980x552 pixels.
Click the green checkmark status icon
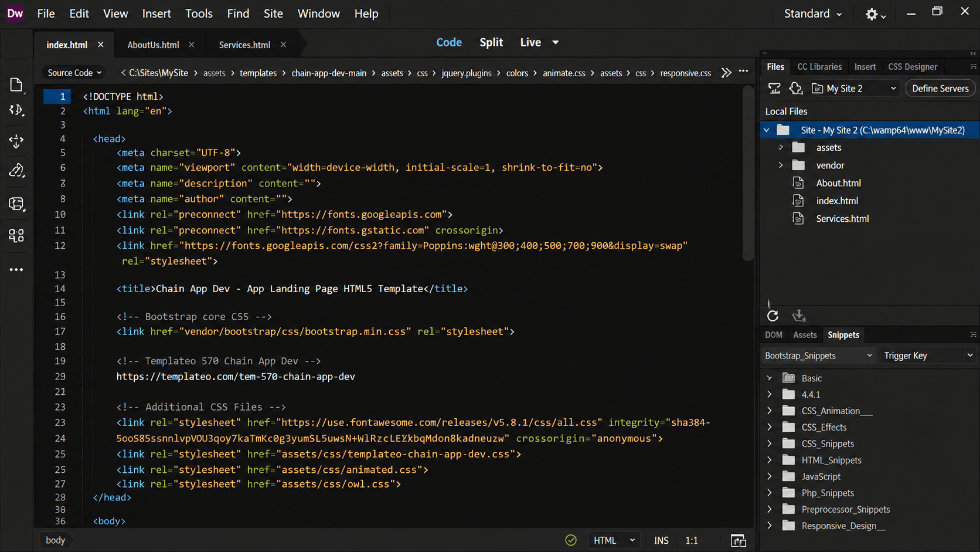[571, 540]
